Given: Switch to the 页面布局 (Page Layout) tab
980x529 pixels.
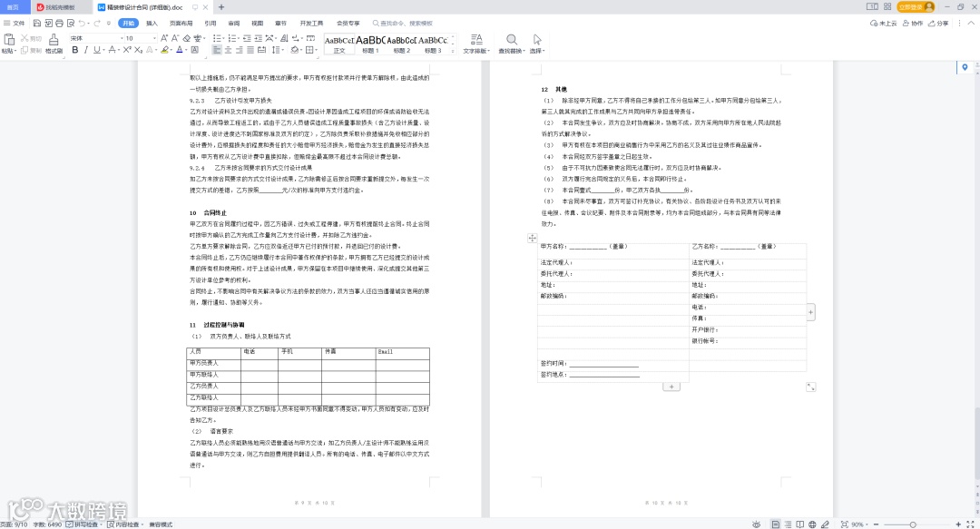Looking at the screenshot, I should point(181,23).
